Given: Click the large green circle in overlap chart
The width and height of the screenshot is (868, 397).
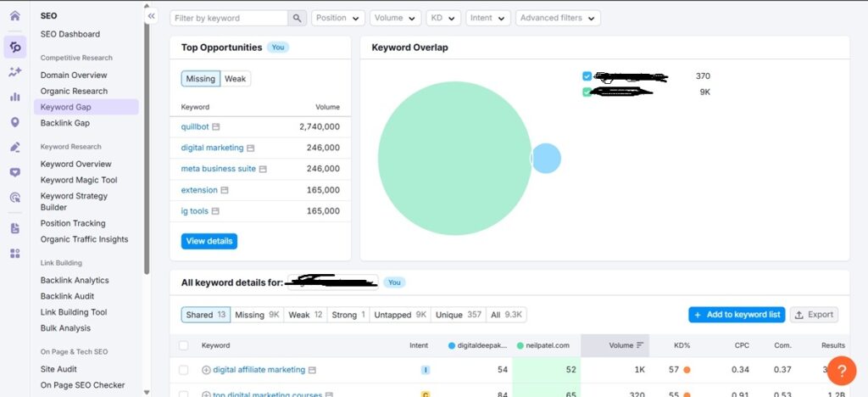Looking at the screenshot, I should click(455, 159).
